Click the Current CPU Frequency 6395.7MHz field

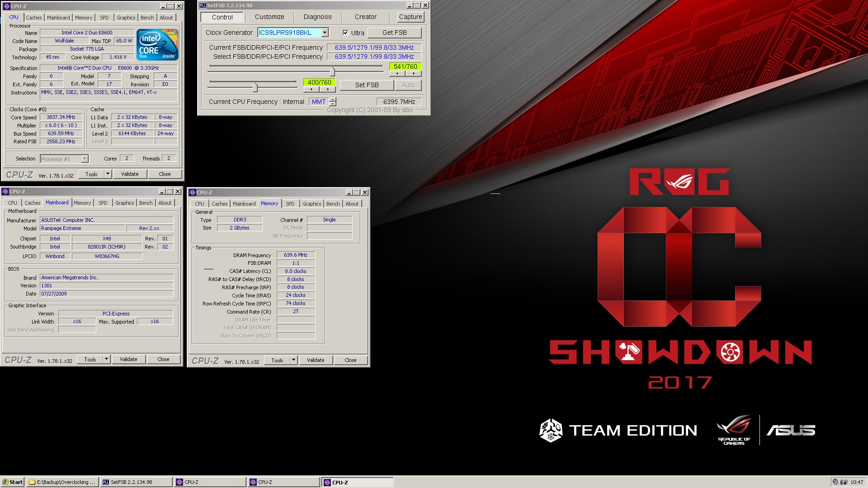click(399, 102)
